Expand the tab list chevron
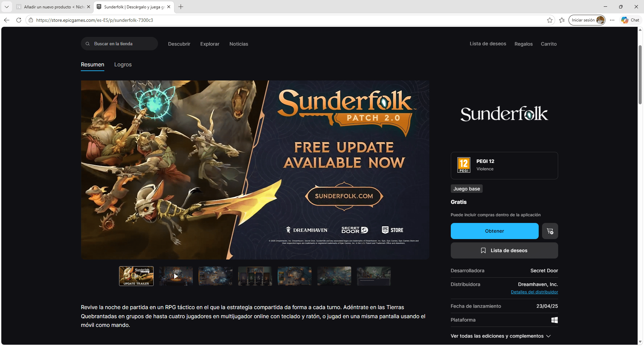Image resolution: width=644 pixels, height=346 pixels. (x=7, y=7)
